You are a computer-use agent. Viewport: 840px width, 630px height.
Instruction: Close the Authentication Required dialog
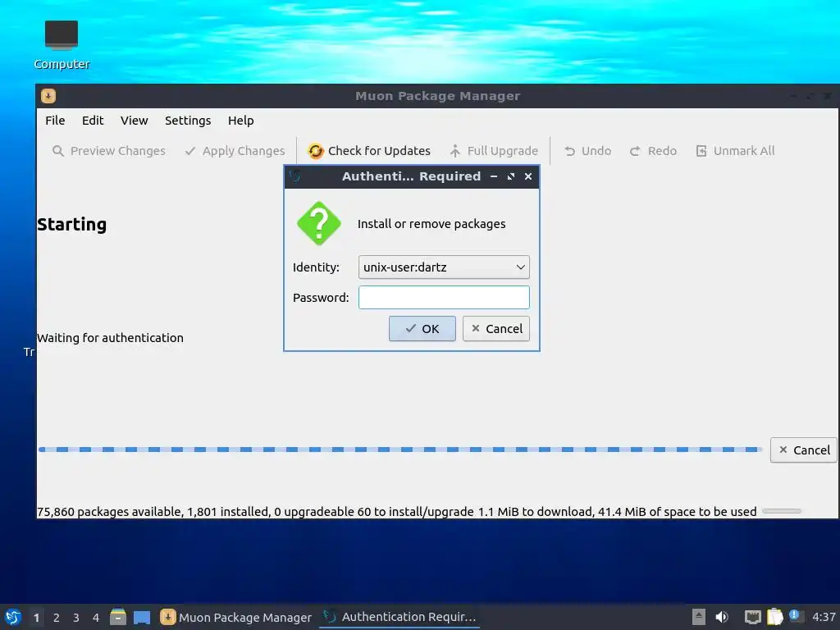click(x=528, y=176)
